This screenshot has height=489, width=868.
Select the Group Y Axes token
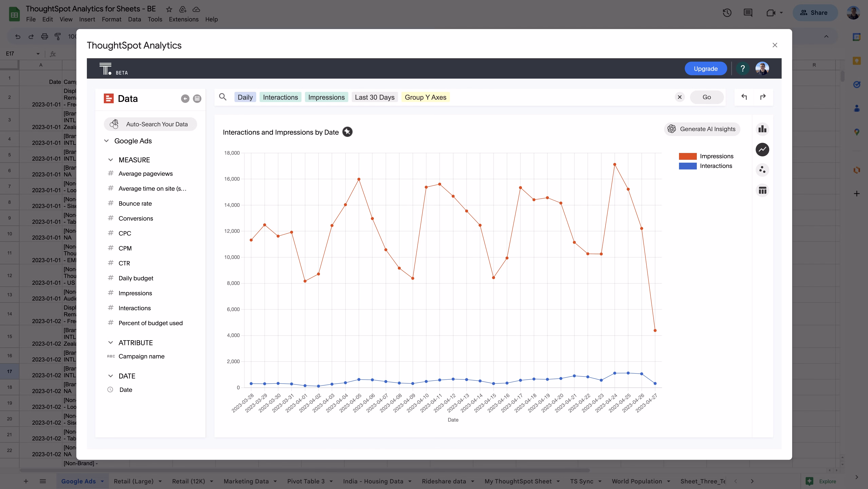coord(425,97)
